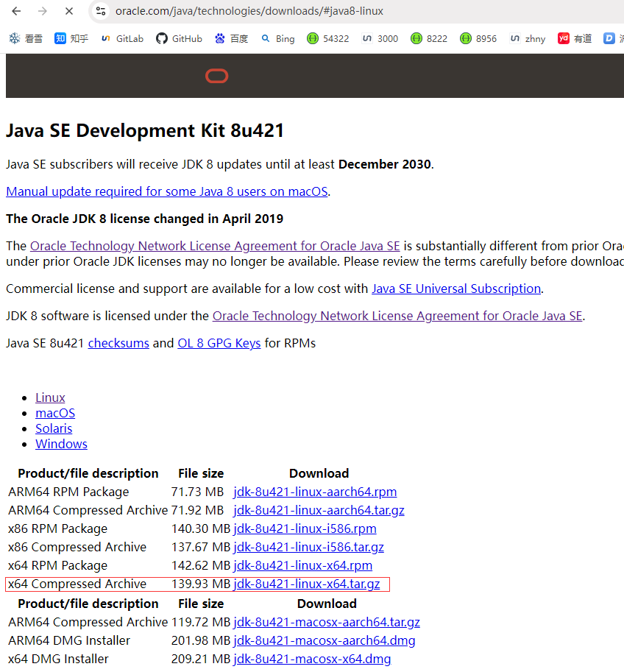Download jdk-8u421-macosx-aarch64.tar.gz
This screenshot has width=624, height=672.
click(x=327, y=622)
